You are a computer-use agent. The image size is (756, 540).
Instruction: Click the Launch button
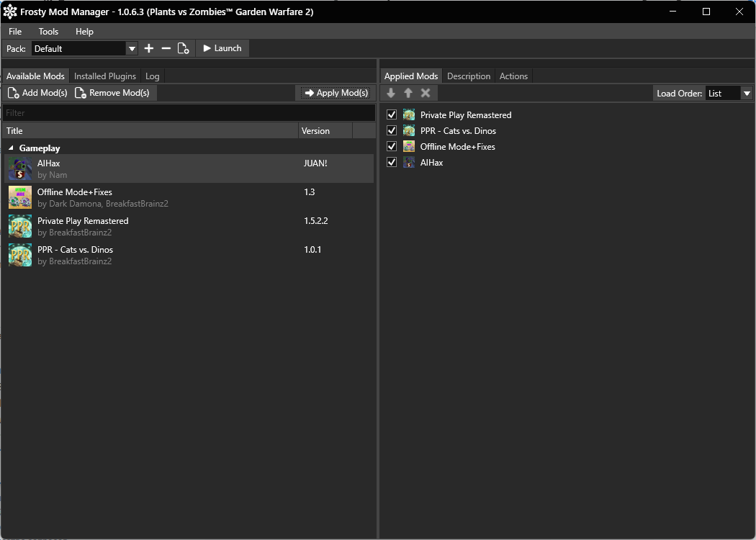(x=222, y=48)
